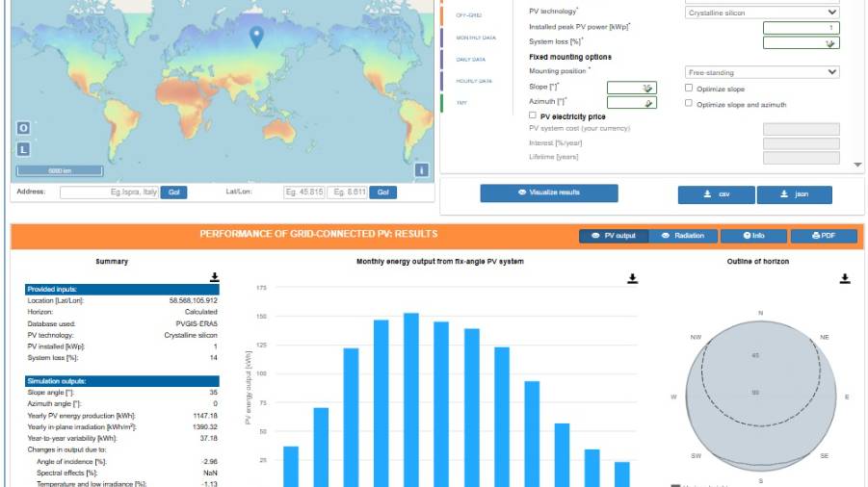Download the Summary table data
The image size is (868, 487).
(x=214, y=277)
